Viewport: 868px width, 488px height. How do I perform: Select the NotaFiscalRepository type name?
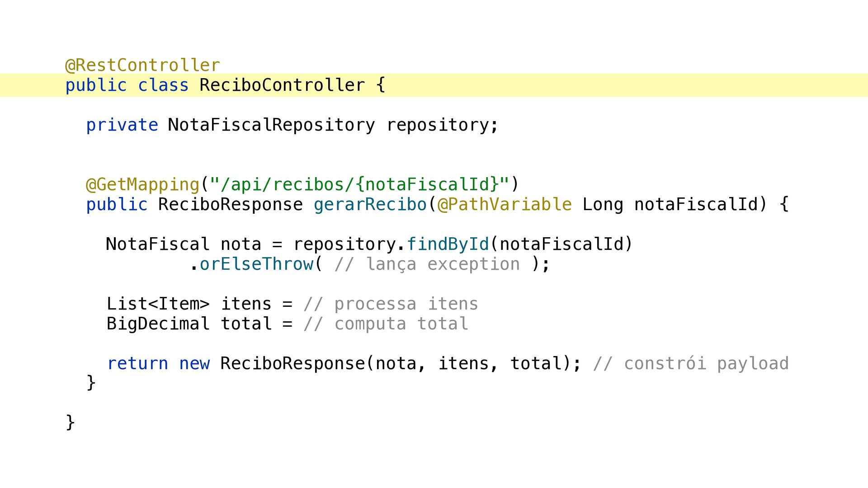pos(271,125)
